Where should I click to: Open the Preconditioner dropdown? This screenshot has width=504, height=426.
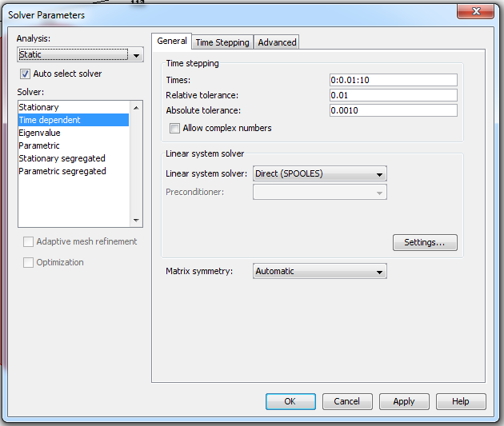[320, 192]
